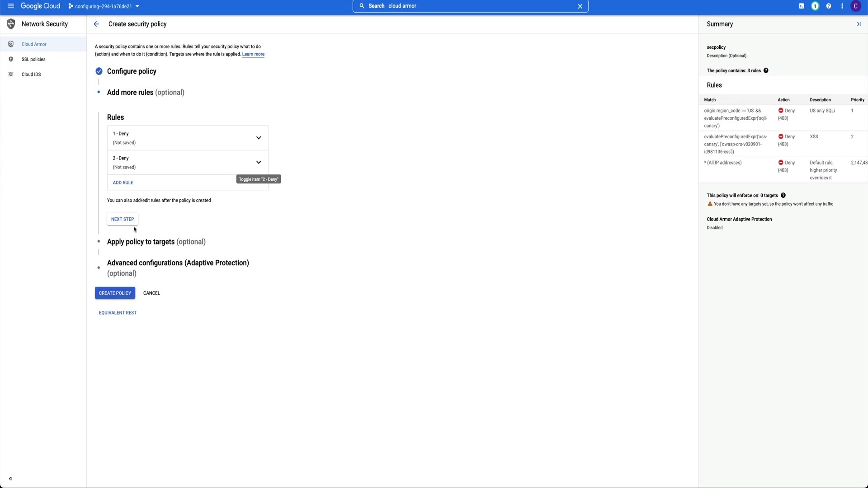The image size is (868, 488).
Task: Open the help question mark in top bar
Action: (x=829, y=6)
